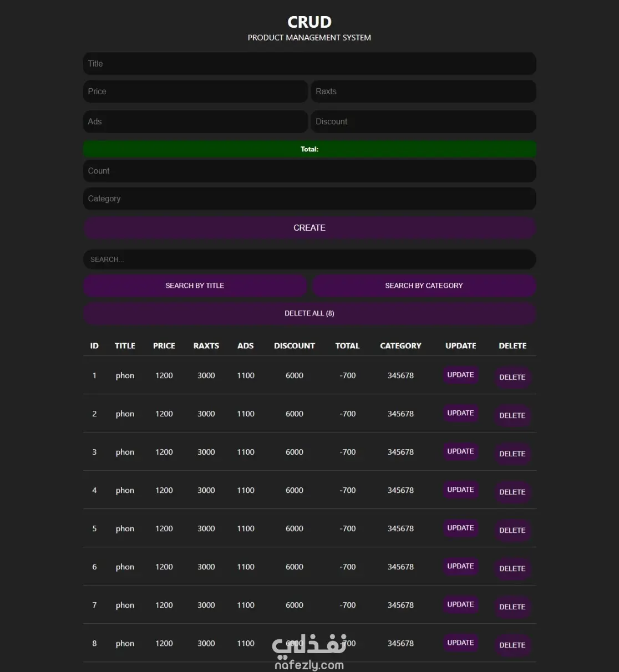Update the product with ID 4
Image resolution: width=619 pixels, height=672 pixels.
[x=460, y=490]
